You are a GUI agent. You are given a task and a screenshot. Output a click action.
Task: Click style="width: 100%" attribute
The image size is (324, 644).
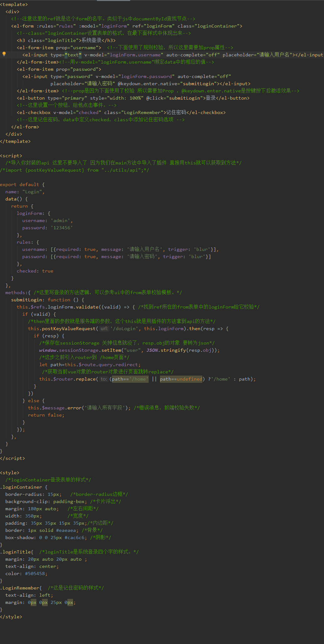117,98
